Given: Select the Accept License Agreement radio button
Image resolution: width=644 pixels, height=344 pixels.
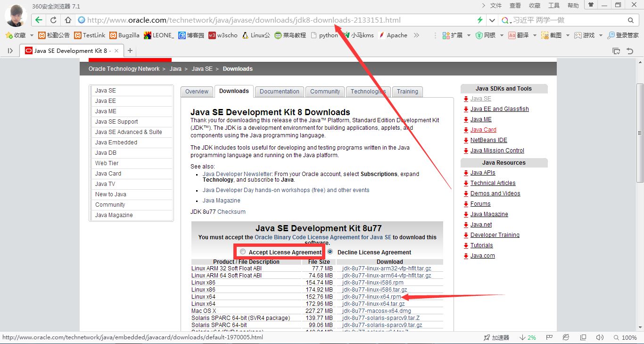Looking at the screenshot, I should [x=243, y=252].
